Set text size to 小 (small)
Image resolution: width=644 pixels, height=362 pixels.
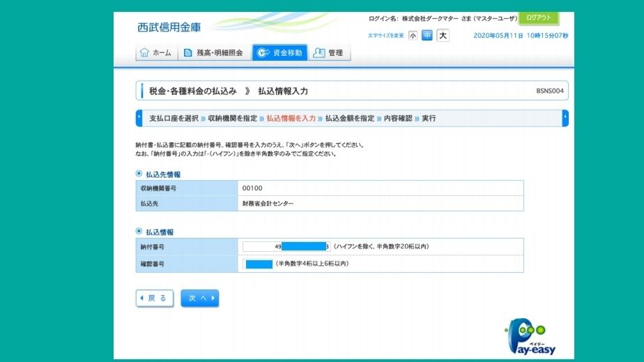[413, 36]
